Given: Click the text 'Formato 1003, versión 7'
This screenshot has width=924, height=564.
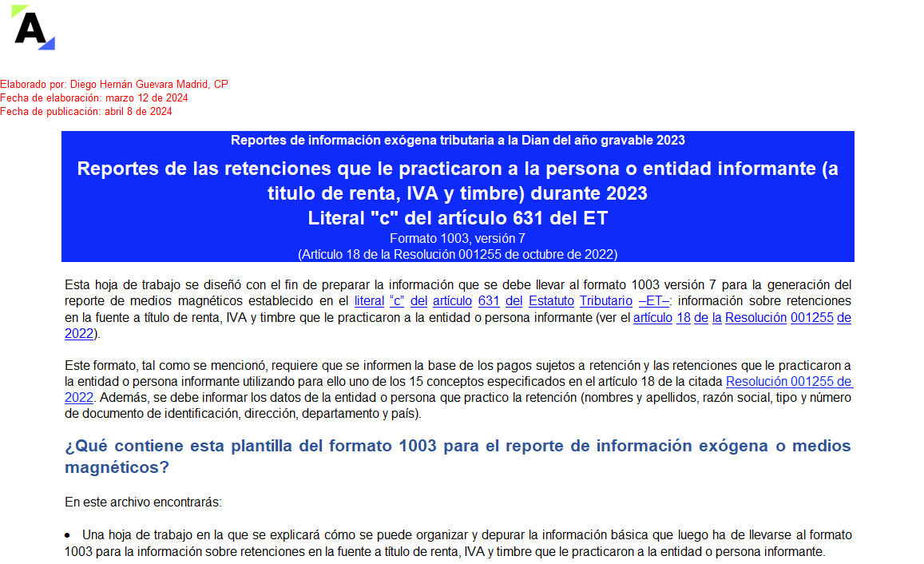Looking at the screenshot, I should 458,239.
